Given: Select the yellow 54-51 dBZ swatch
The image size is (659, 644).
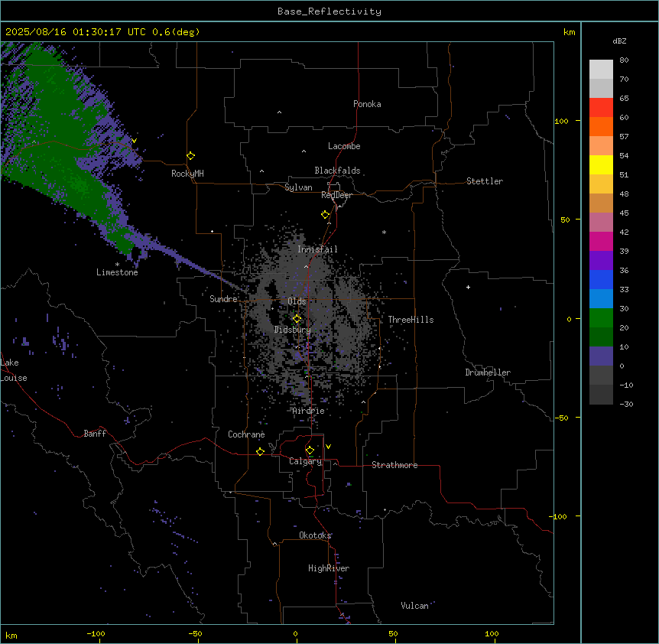Looking at the screenshot, I should [601, 164].
